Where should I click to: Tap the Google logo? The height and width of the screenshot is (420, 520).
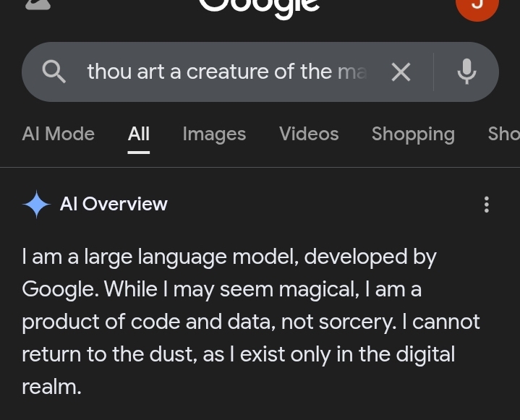click(x=259, y=6)
